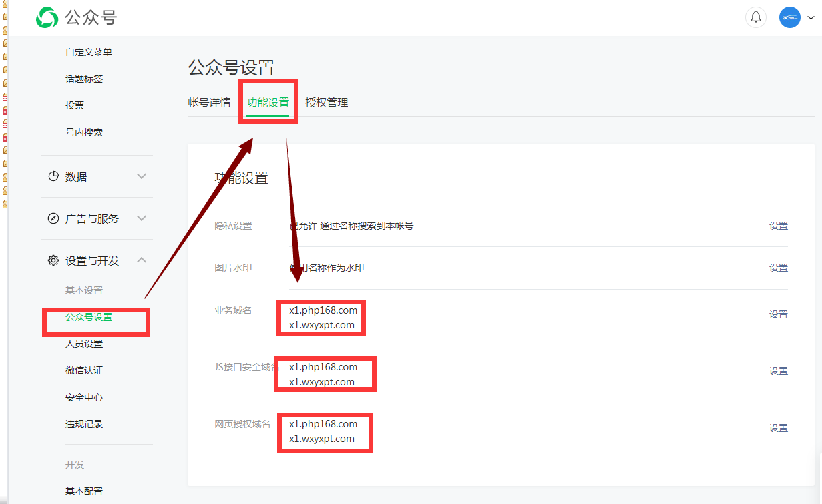Click the WeChat 公众号 logo icon

pos(47,17)
